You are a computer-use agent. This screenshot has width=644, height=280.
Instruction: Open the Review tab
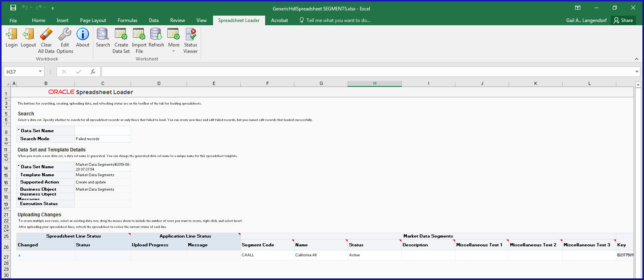click(177, 20)
